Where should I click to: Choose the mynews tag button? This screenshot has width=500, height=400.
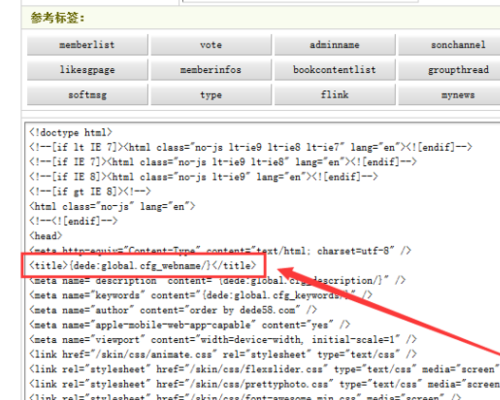tap(449, 95)
